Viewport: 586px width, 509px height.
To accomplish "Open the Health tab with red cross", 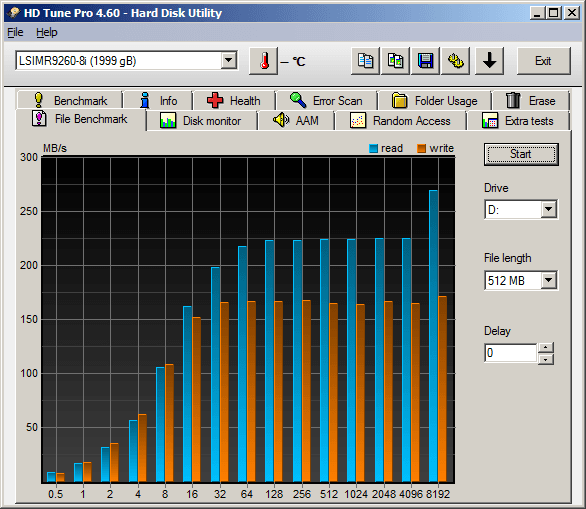I will (x=234, y=101).
